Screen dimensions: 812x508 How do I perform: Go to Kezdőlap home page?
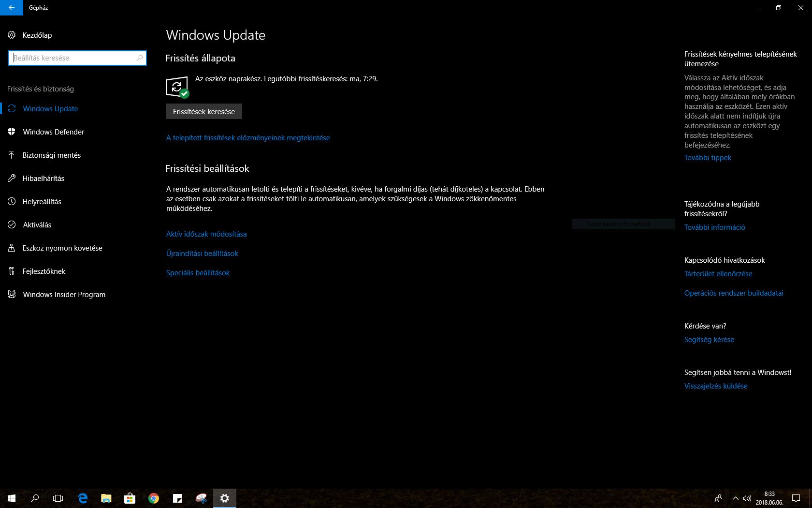(x=37, y=35)
